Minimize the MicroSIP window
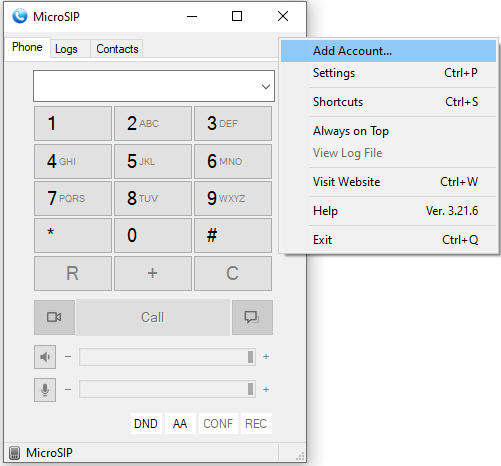Viewport: 501px width, 466px height. 192,16
